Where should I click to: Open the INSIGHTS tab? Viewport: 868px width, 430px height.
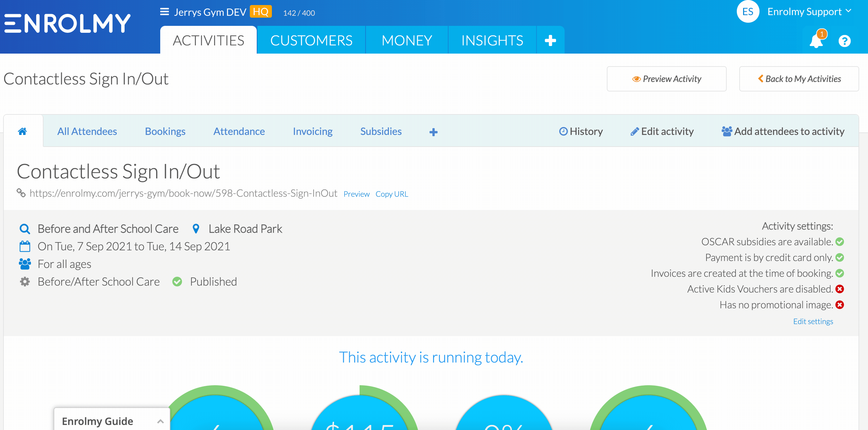[x=492, y=40]
